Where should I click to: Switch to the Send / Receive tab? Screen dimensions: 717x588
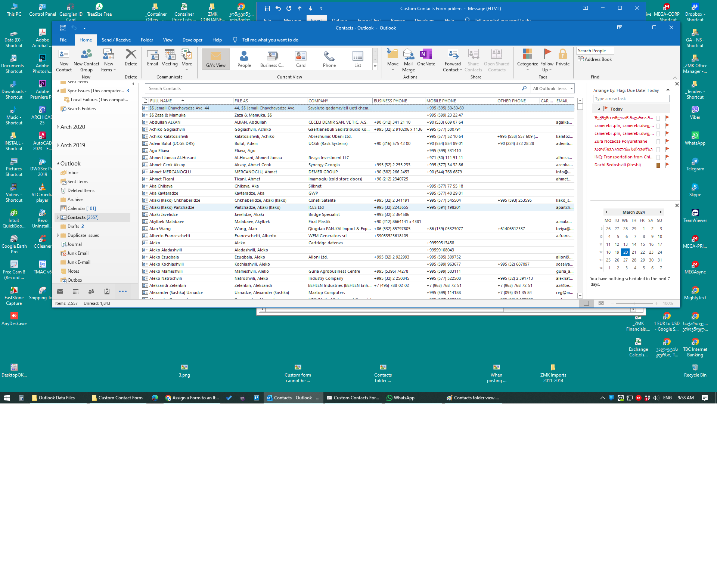click(116, 40)
